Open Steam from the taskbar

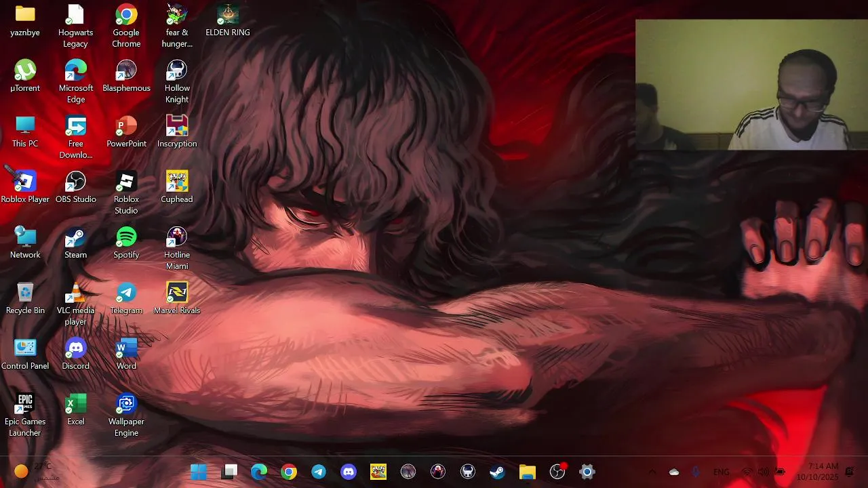[498, 472]
